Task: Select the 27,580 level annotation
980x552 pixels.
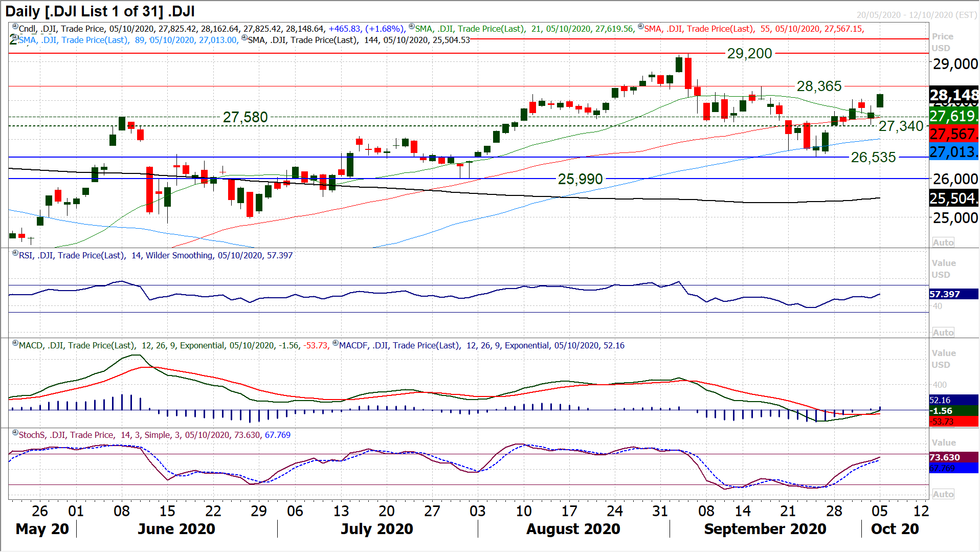Action: (x=245, y=117)
